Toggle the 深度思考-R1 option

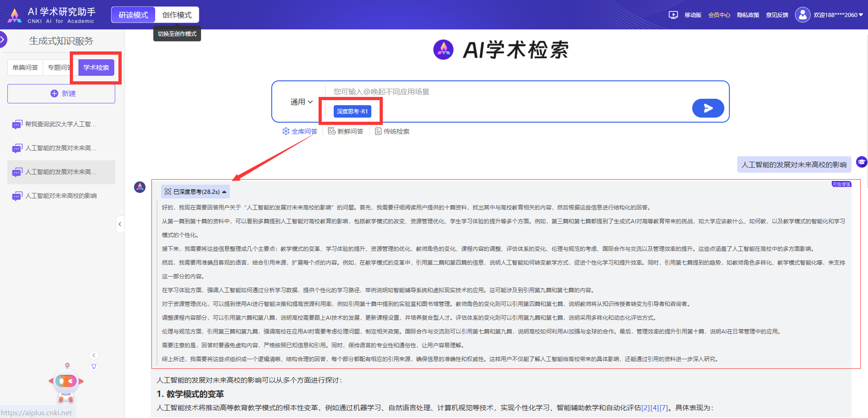point(352,112)
